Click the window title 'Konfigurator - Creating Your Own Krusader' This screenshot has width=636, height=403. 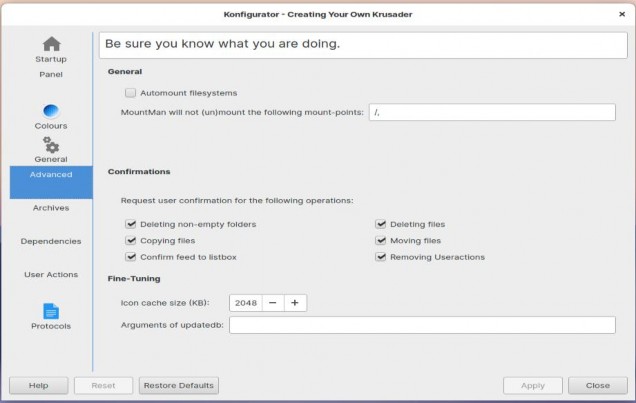318,14
